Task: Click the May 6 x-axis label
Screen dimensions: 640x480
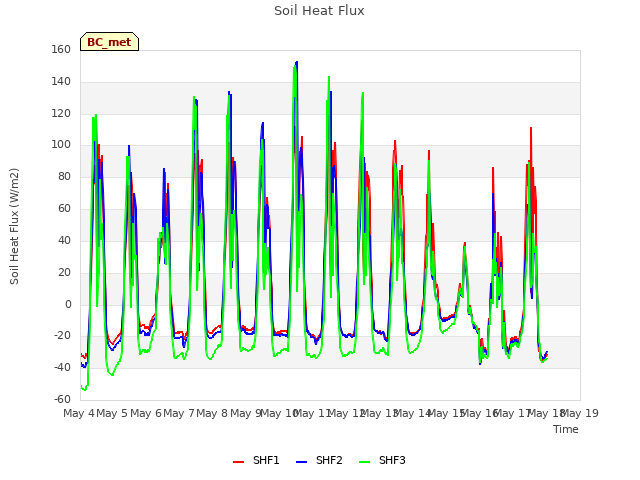Action: 146,413
